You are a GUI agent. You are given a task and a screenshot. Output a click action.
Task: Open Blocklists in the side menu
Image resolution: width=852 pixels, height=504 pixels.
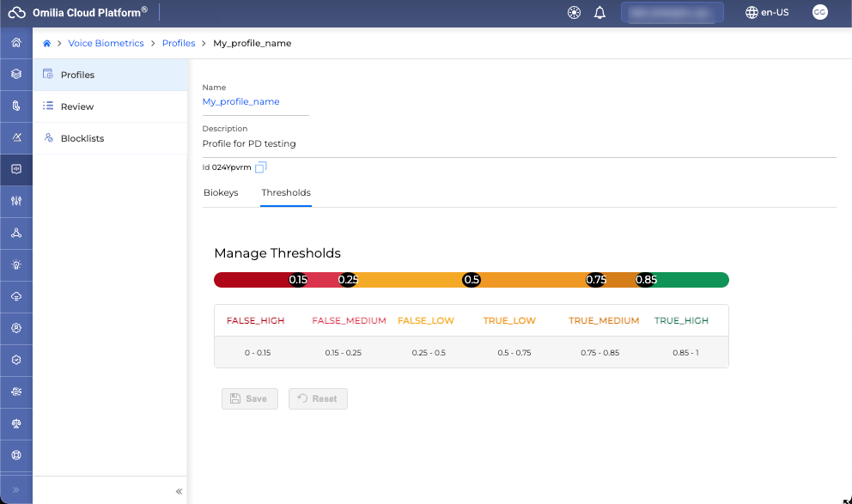click(x=82, y=138)
